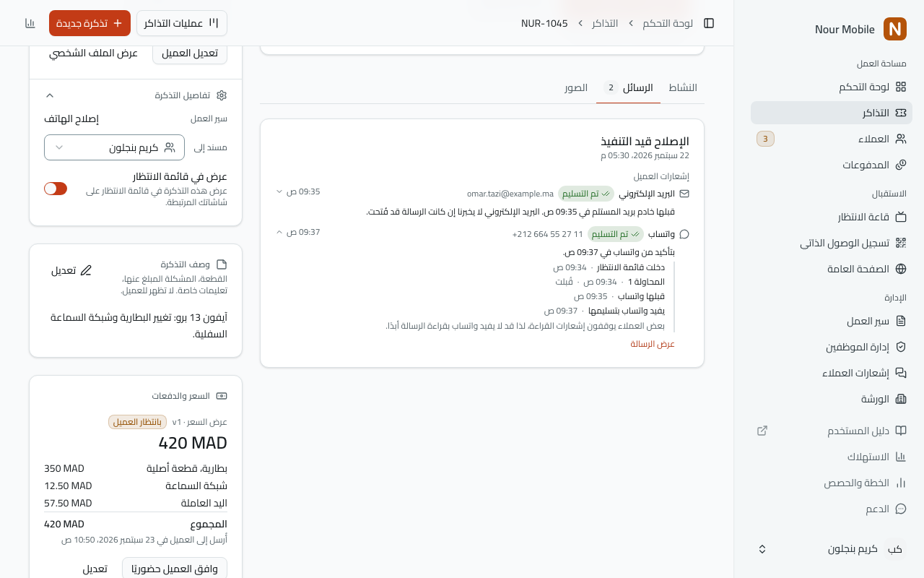Click the Nour Mobile logo icon
The width and height of the screenshot is (924, 578).
(895, 29)
